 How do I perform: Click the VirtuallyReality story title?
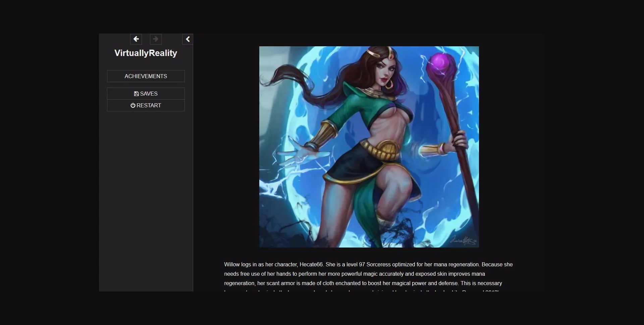[x=146, y=53]
